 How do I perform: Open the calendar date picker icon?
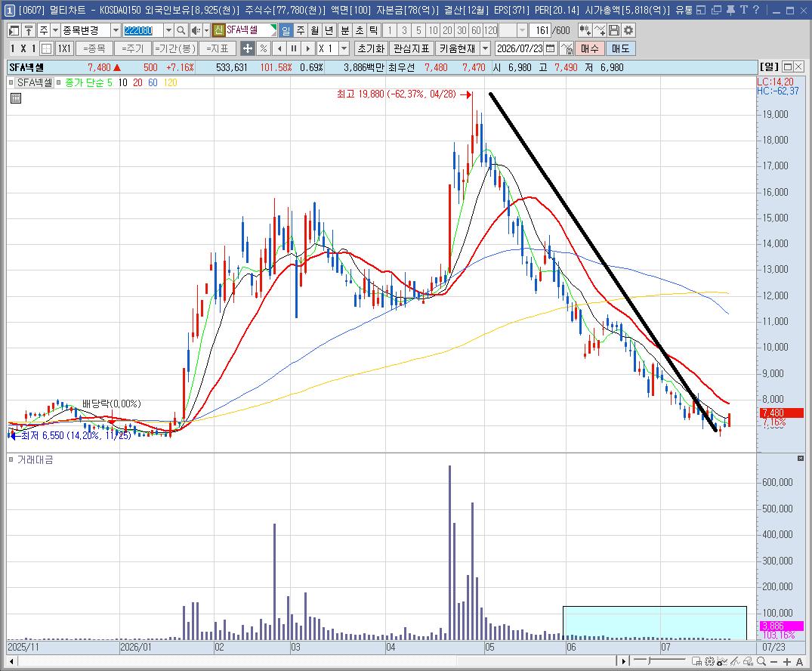pos(551,48)
